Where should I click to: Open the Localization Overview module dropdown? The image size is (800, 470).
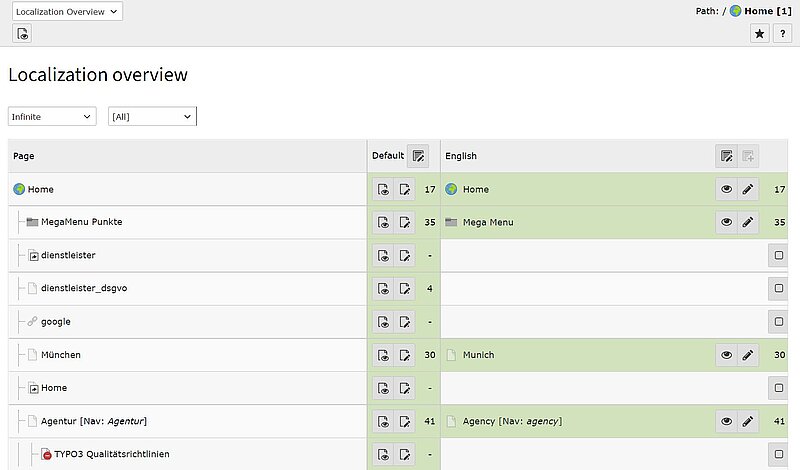65,12
